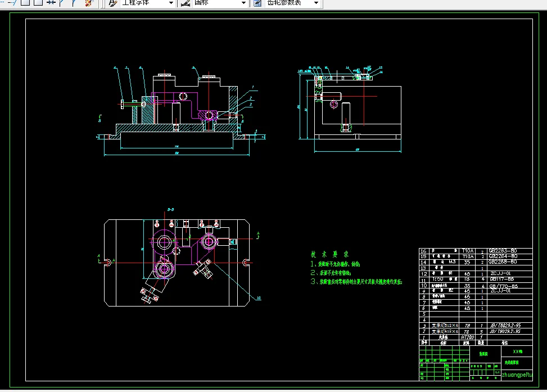
Task: Click row number 13 in the parts list
Action: [423, 268]
